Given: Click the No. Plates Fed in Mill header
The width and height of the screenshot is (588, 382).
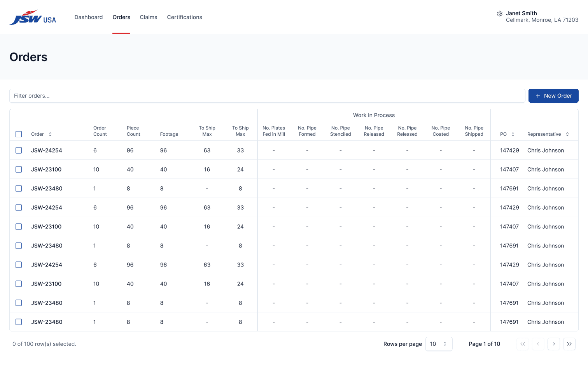Looking at the screenshot, I should [x=274, y=131].
